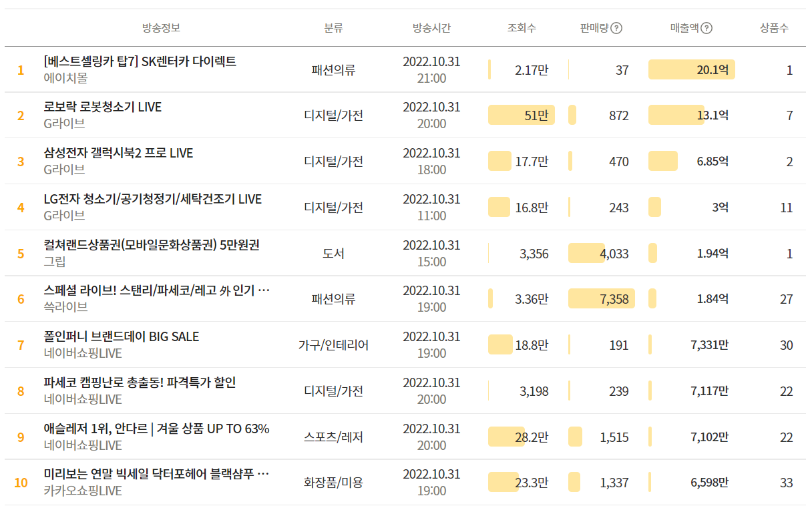Click 네이버쇼핑LIVE under 애슬레저 안다르
812x514 pixels.
coord(83,445)
